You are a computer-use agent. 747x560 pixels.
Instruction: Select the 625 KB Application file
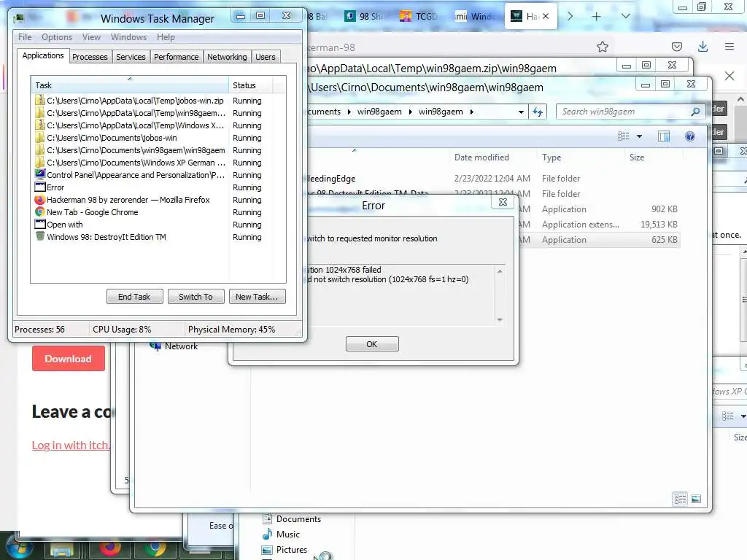pyautogui.click(x=494, y=240)
